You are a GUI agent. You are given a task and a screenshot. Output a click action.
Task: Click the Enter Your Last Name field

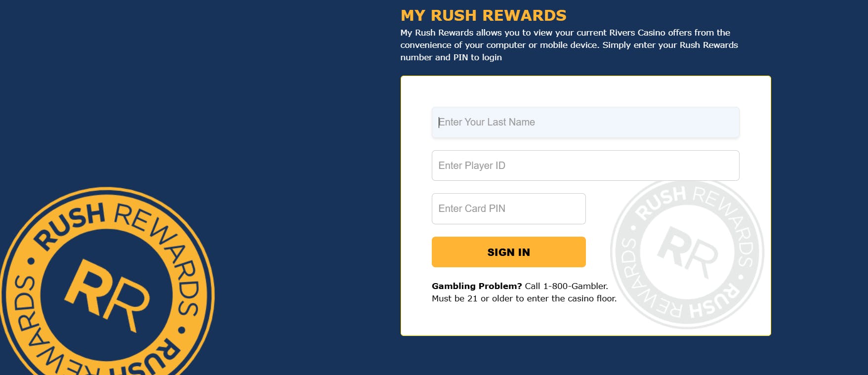(585, 122)
